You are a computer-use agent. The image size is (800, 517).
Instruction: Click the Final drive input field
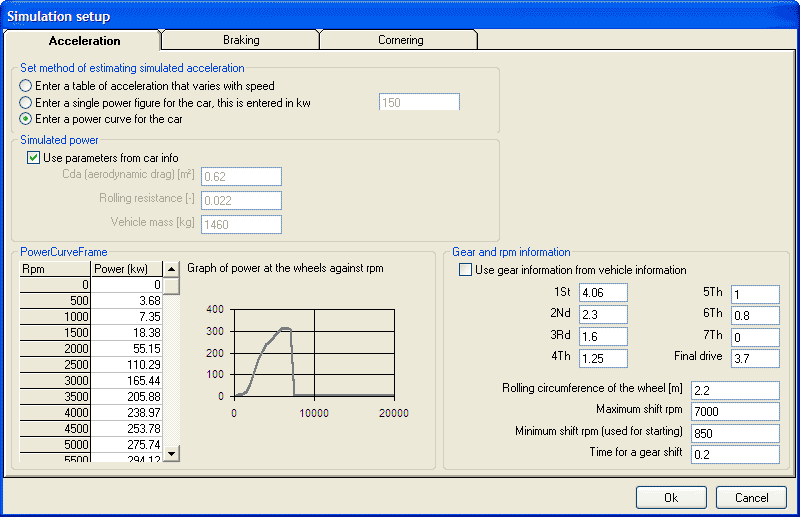753,357
